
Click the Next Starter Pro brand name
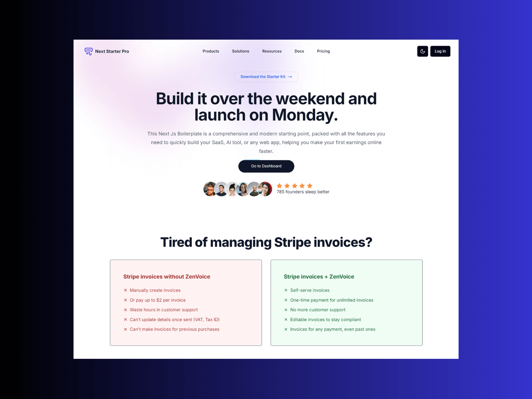(112, 51)
